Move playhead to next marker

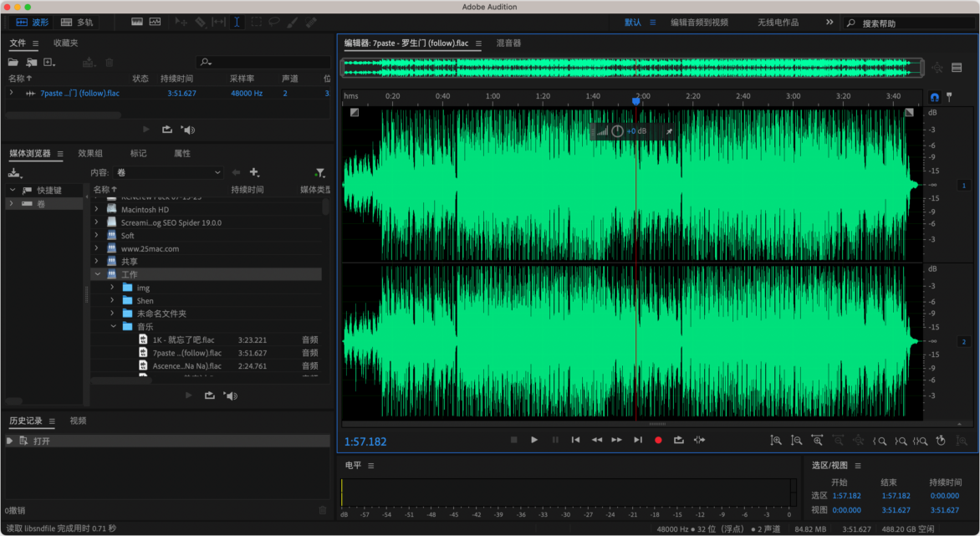(637, 440)
